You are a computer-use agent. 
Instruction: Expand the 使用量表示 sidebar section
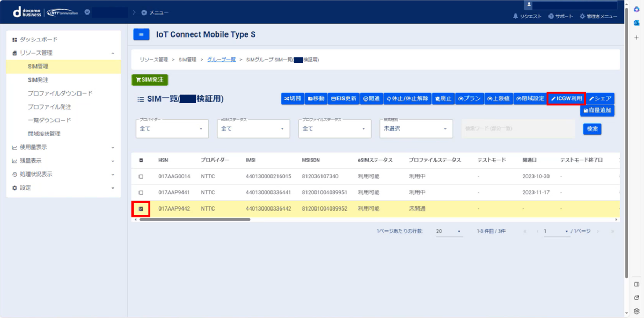(x=63, y=147)
